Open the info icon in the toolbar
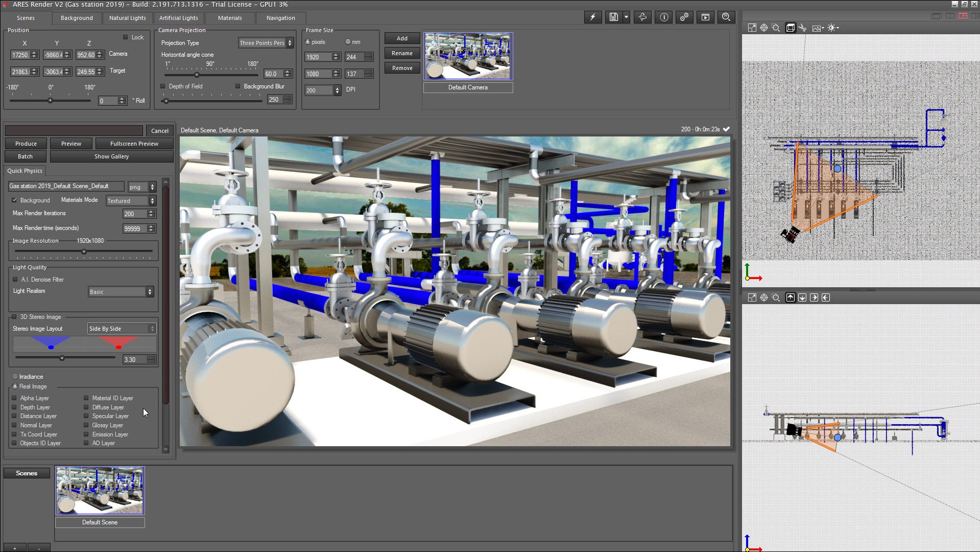This screenshot has width=980, height=552. (x=664, y=17)
